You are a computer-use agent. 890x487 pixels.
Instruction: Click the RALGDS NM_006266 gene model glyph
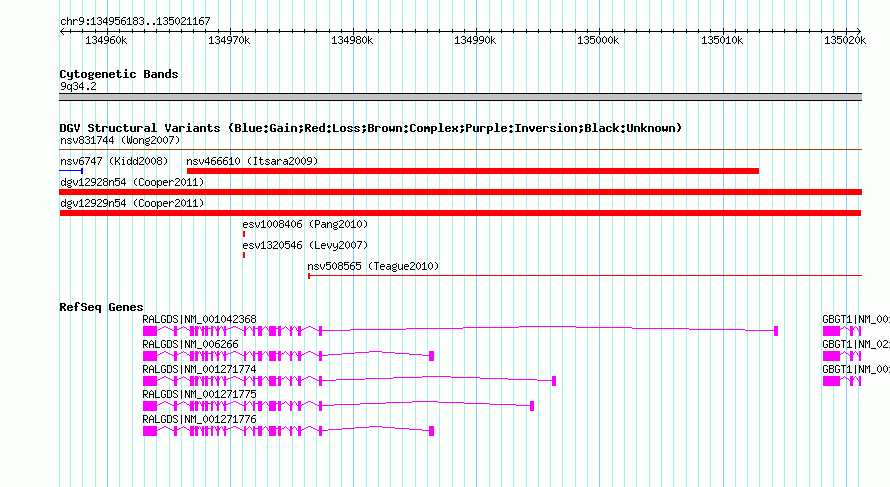pyautogui.click(x=288, y=355)
